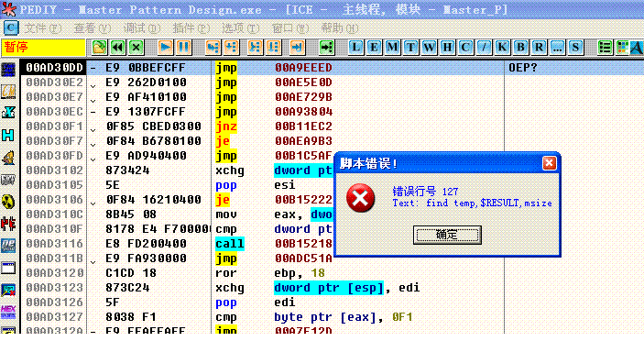
Task: Click the X tool icon in sidebar
Action: coord(8,113)
